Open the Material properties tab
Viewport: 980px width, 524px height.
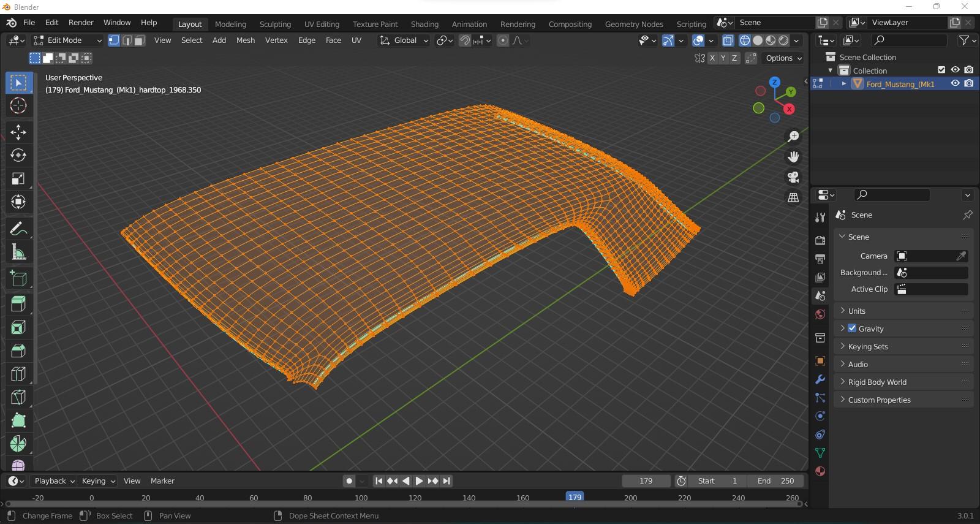(820, 471)
